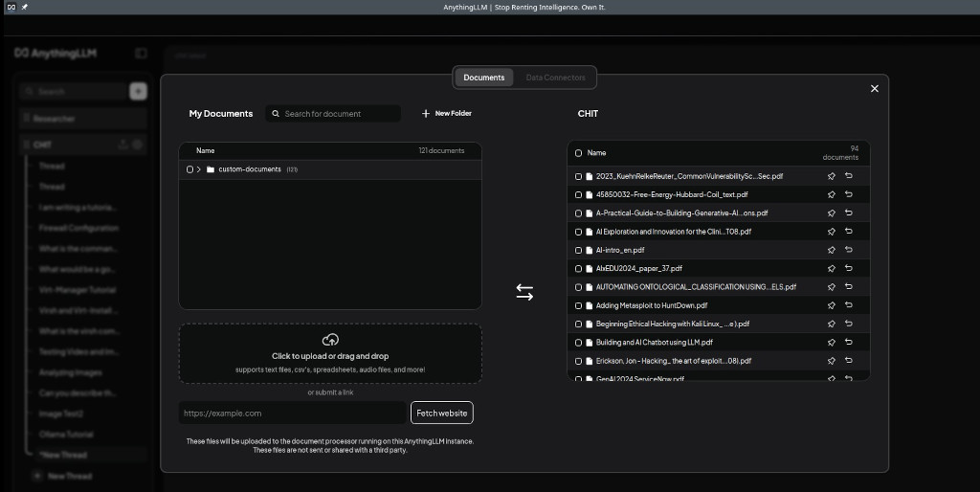Check the custom-documents folder checkbox
Image resolution: width=980 pixels, height=492 pixels.
pyautogui.click(x=190, y=169)
